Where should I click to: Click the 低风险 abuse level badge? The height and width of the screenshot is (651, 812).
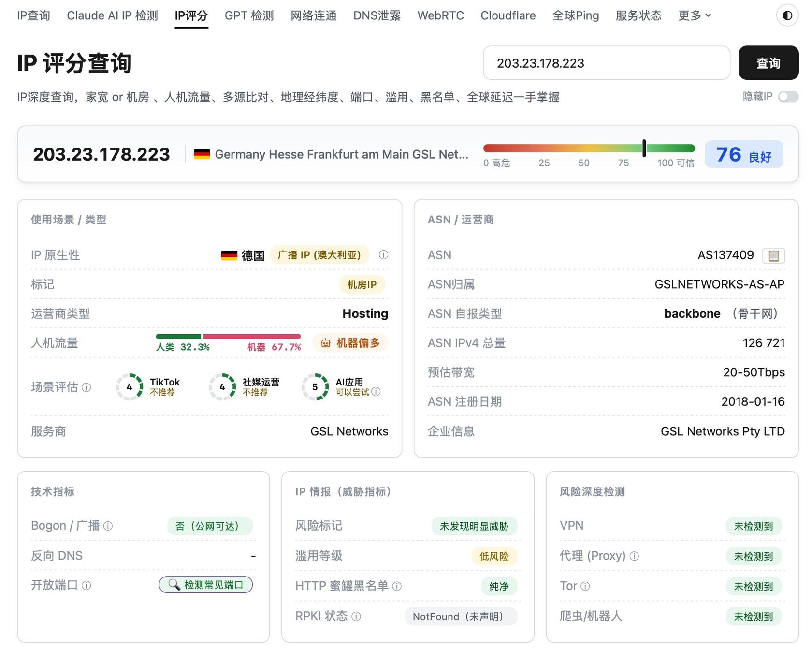click(494, 556)
